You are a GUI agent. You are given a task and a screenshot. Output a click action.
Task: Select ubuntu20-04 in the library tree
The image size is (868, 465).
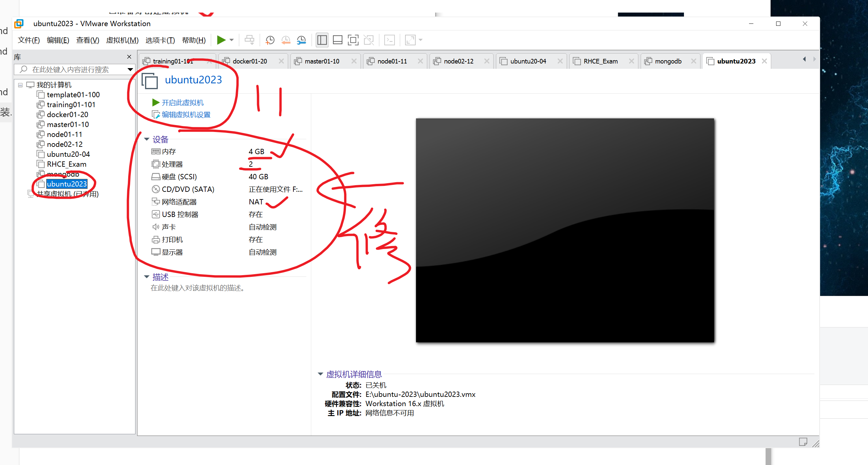tap(68, 154)
